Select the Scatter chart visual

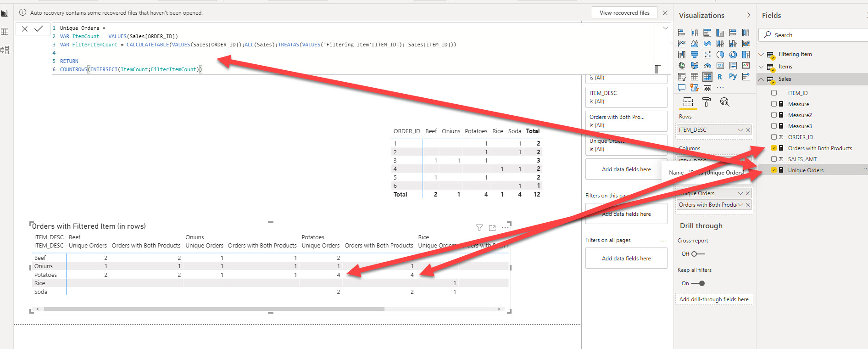[x=707, y=55]
